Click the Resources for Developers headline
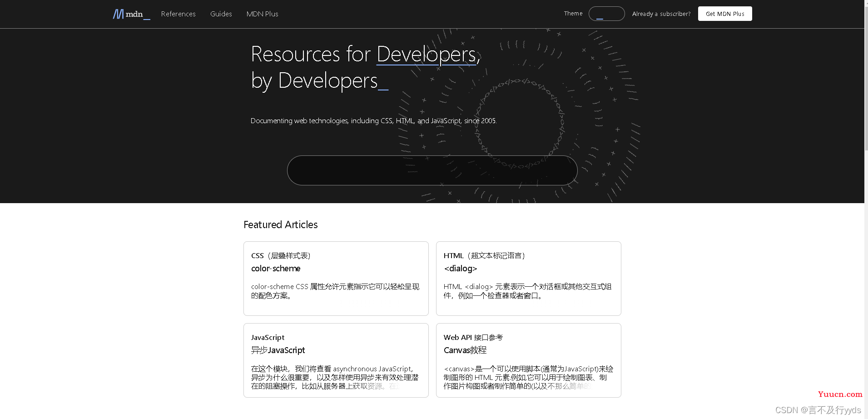868x419 pixels. click(366, 67)
